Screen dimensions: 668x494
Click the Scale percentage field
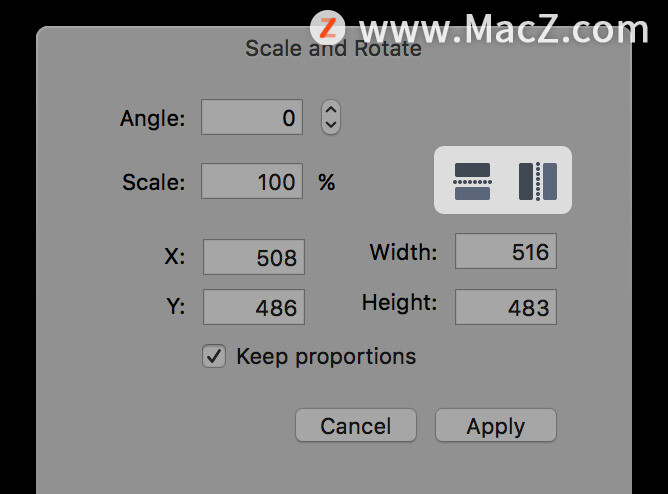coord(252,181)
